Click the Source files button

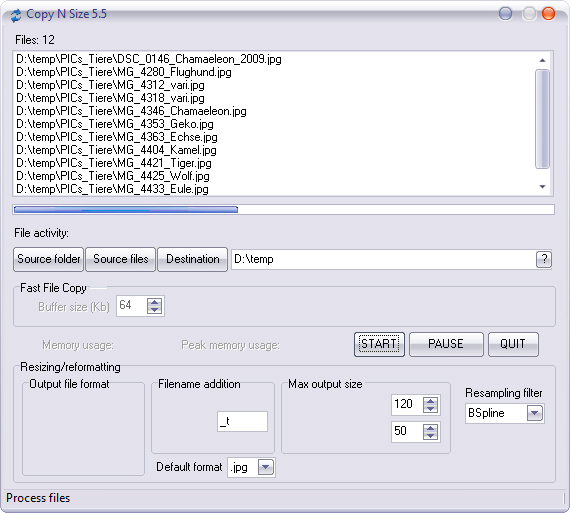click(120, 259)
